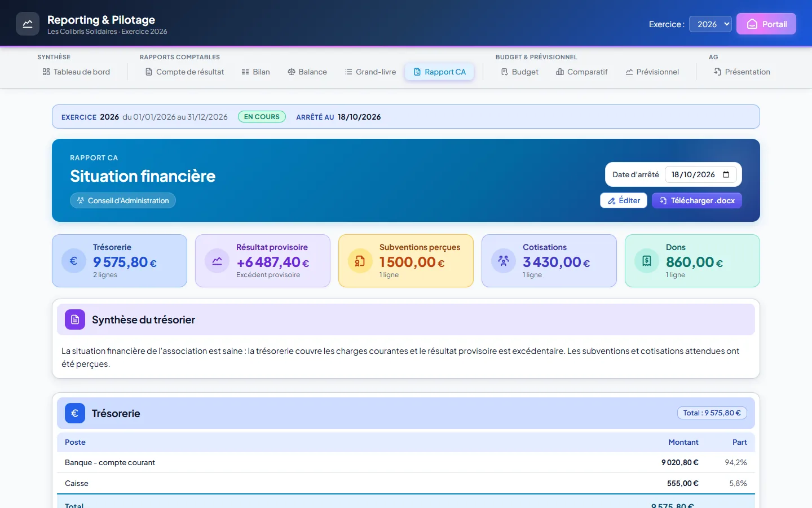The width and height of the screenshot is (812, 508).
Task: Click the Subventions perçues card icon
Action: (360, 261)
